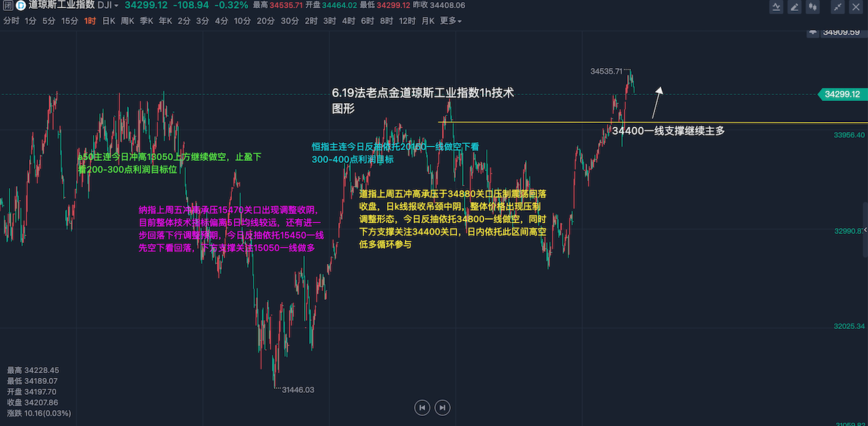Click the closed-market badge beside the logo

point(7,5)
